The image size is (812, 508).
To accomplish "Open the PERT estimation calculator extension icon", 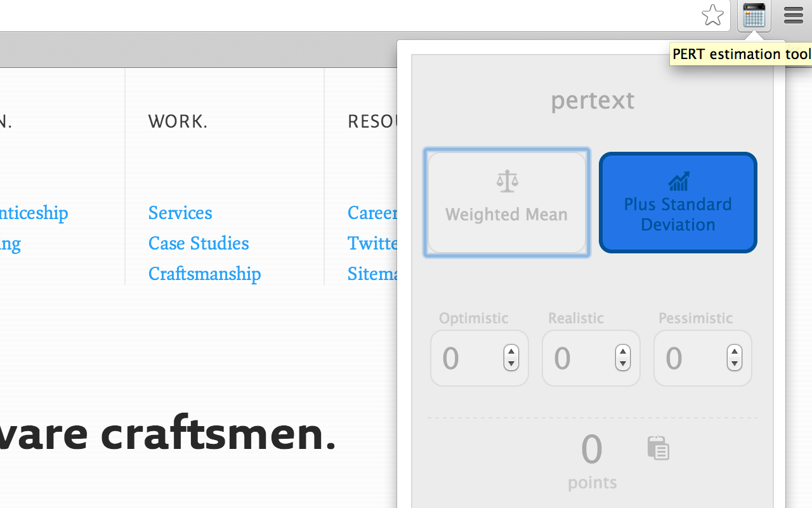I will 754,15.
